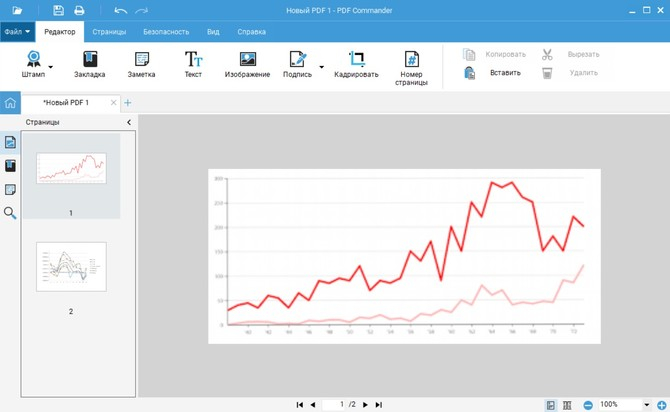The height and width of the screenshot is (412, 670).
Task: Click the Вставить paste button
Action: pos(493,73)
